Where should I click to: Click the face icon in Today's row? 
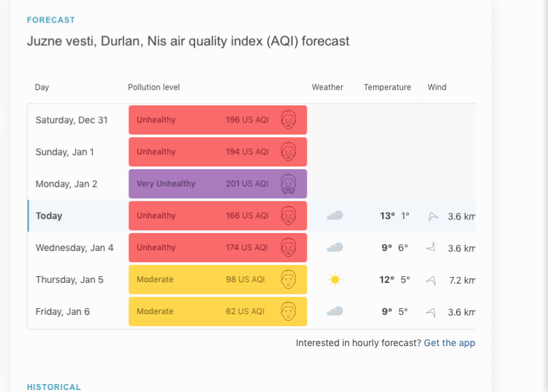288,216
